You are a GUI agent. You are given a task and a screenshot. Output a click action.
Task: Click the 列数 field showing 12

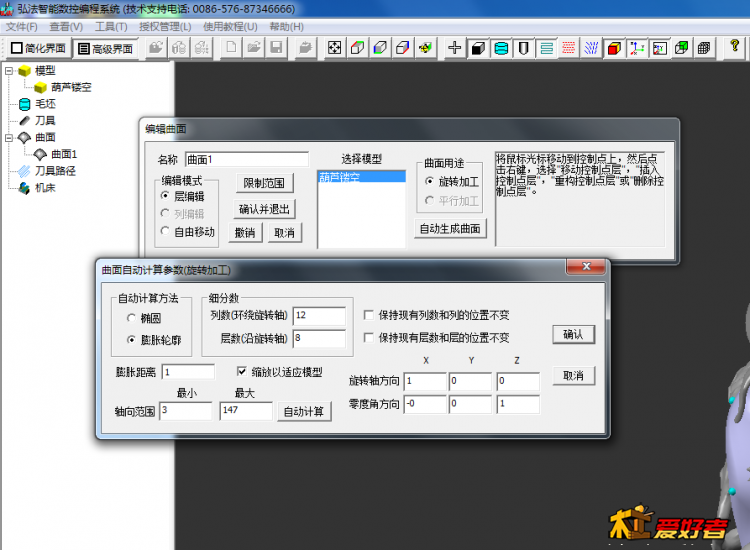click(319, 316)
